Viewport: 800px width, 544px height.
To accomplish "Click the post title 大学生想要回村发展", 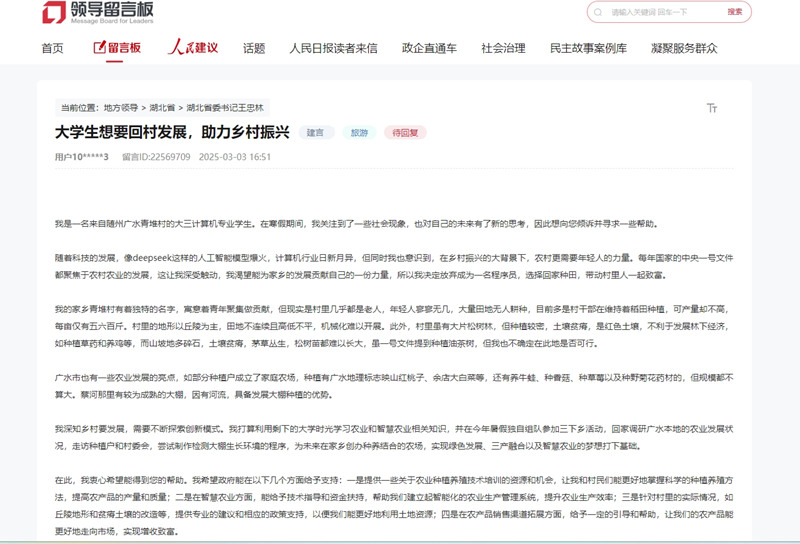I will tap(172, 132).
